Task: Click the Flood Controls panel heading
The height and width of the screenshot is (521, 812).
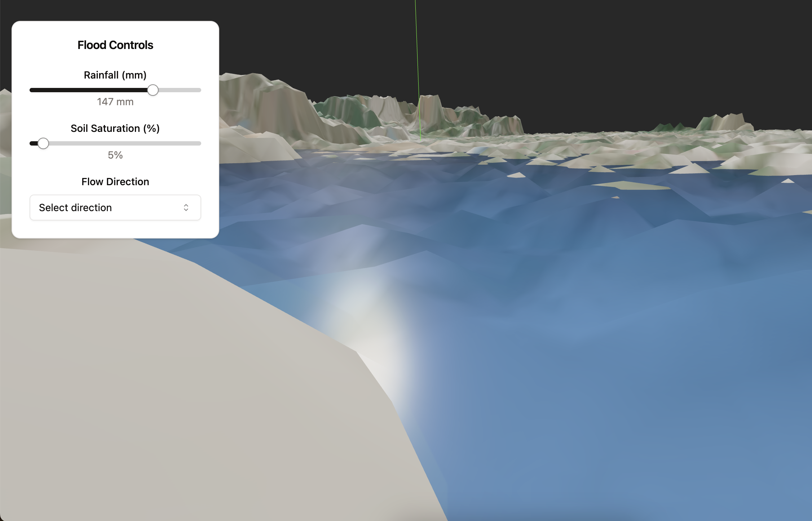Action: (115, 45)
